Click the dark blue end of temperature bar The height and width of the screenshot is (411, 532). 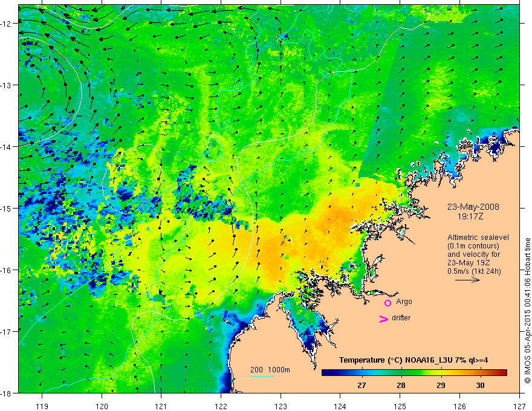click(325, 373)
